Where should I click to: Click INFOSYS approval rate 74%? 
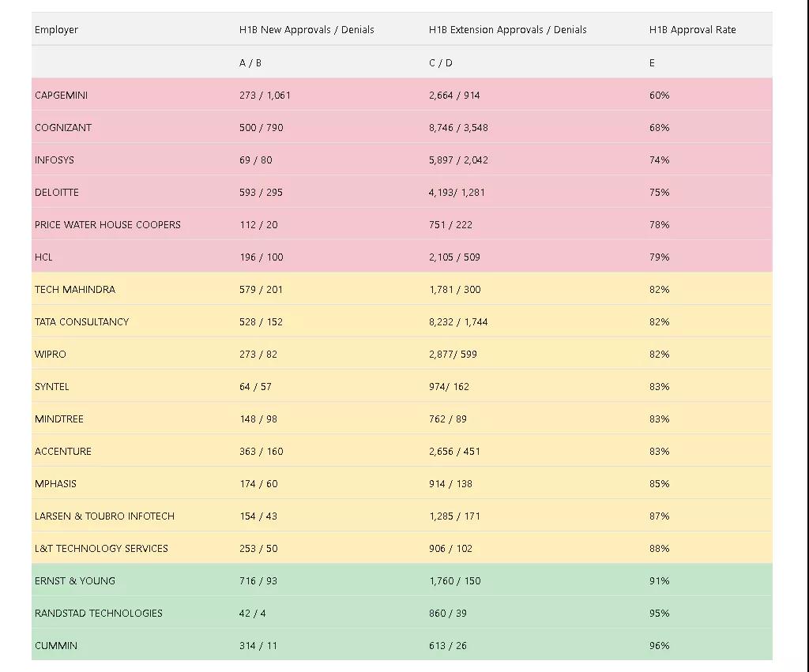click(659, 160)
